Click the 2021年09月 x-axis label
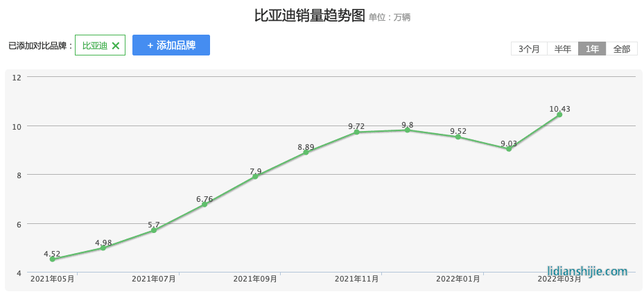The image size is (644, 294). 255,279
